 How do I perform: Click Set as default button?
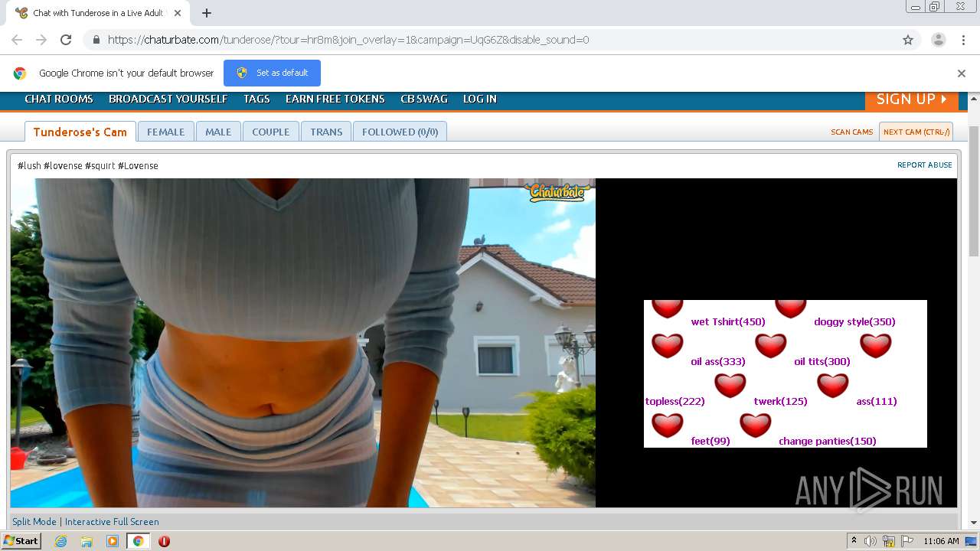[272, 73]
